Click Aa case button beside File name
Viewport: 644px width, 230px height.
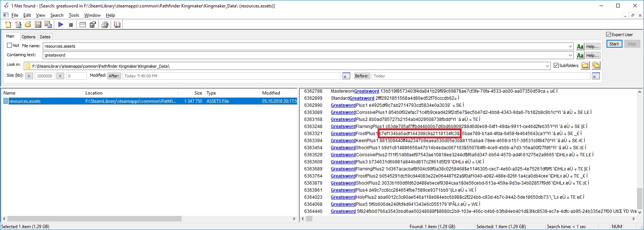580,47
